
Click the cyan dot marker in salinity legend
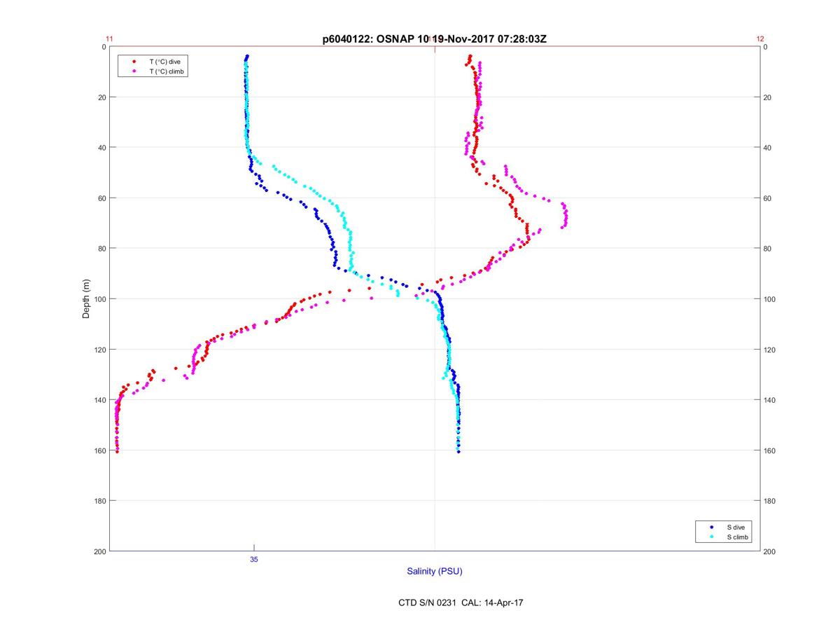click(711, 537)
